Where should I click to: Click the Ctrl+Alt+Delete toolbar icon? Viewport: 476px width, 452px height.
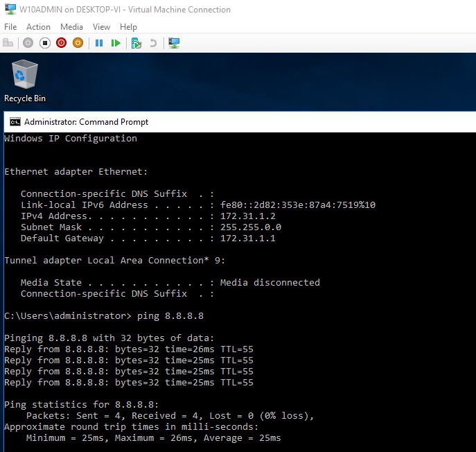click(8, 43)
